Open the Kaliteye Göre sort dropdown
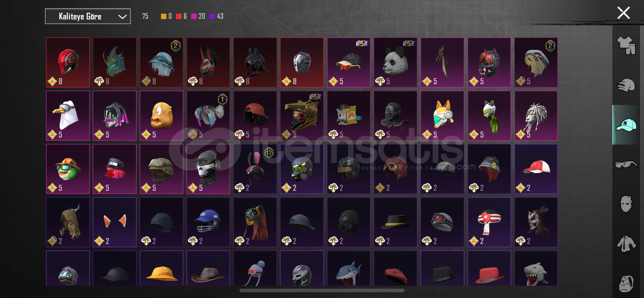 (x=88, y=16)
